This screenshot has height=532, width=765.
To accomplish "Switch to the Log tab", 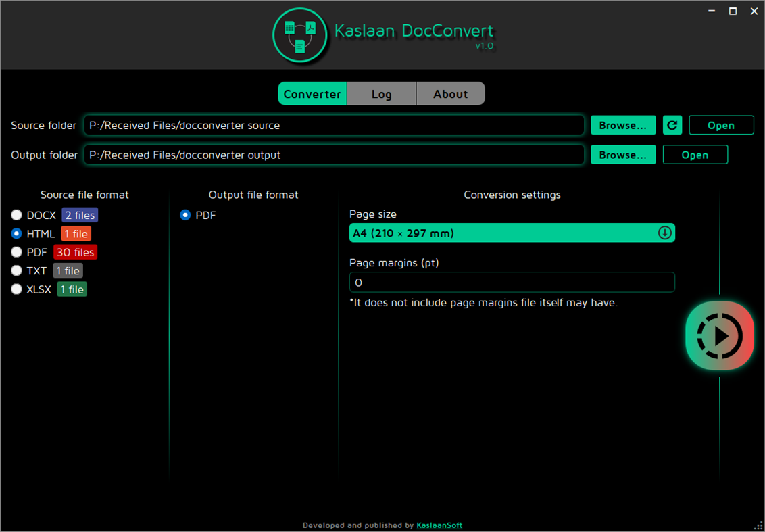I will tap(381, 93).
